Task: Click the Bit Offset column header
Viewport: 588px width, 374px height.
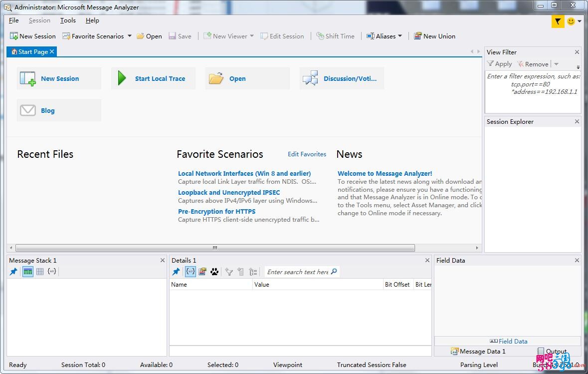Action: tap(397, 284)
